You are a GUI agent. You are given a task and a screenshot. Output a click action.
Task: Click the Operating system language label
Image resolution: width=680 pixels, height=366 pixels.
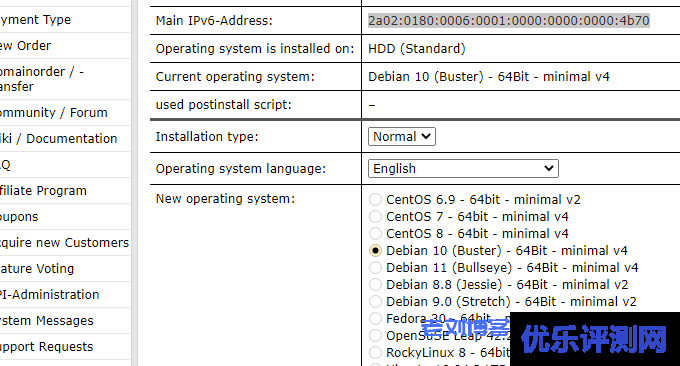click(x=241, y=168)
